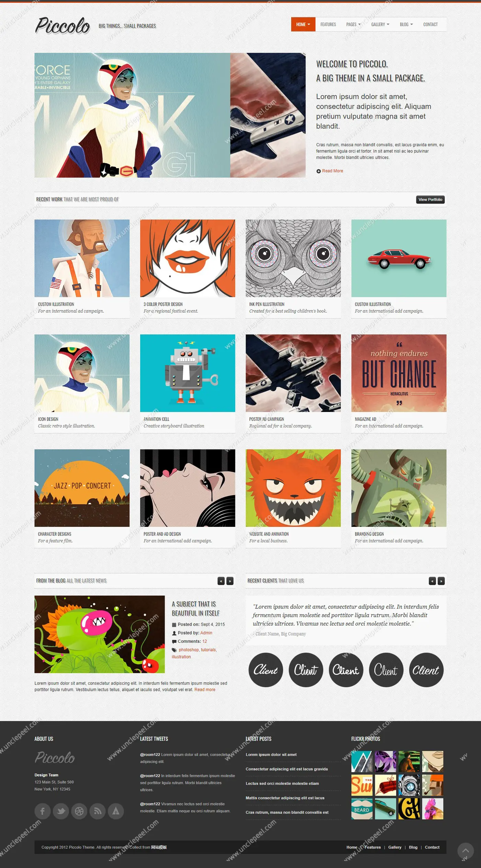Image resolution: width=481 pixels, height=868 pixels.
Task: Open the Features menu item
Action: point(328,24)
